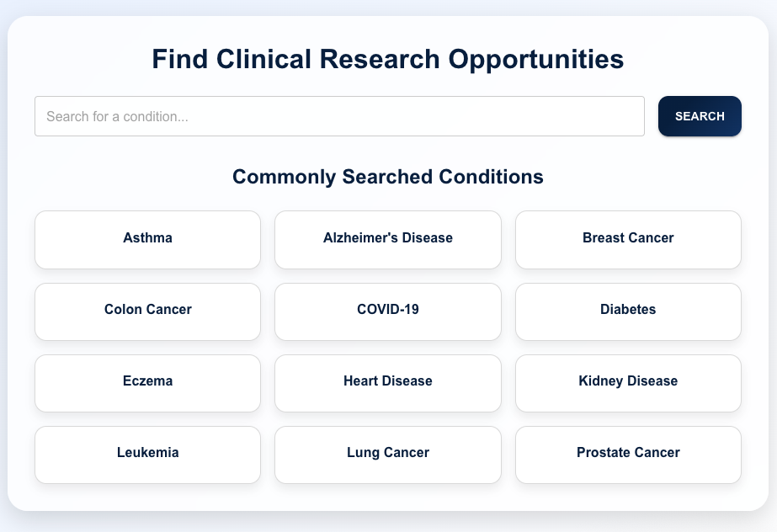Open the Eczema condition card
The image size is (777, 532).
(147, 382)
